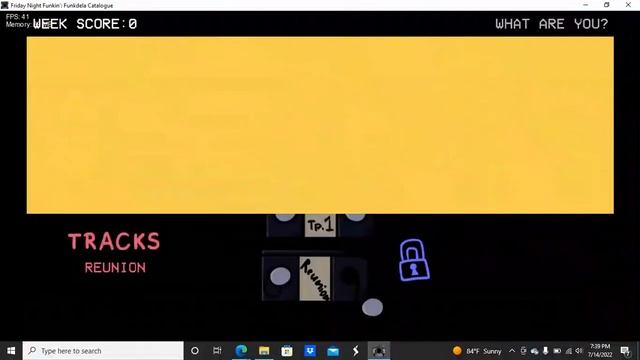
Task: Click the yellow week banner
Action: [320, 125]
